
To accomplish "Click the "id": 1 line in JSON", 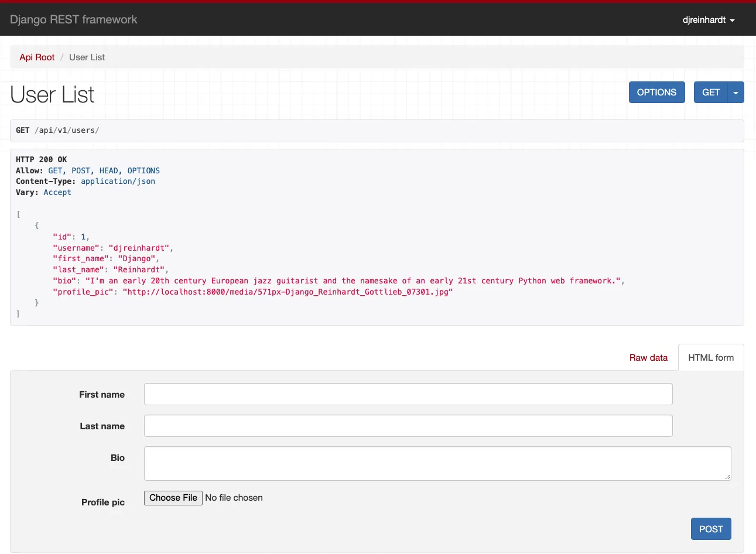I will tap(71, 237).
